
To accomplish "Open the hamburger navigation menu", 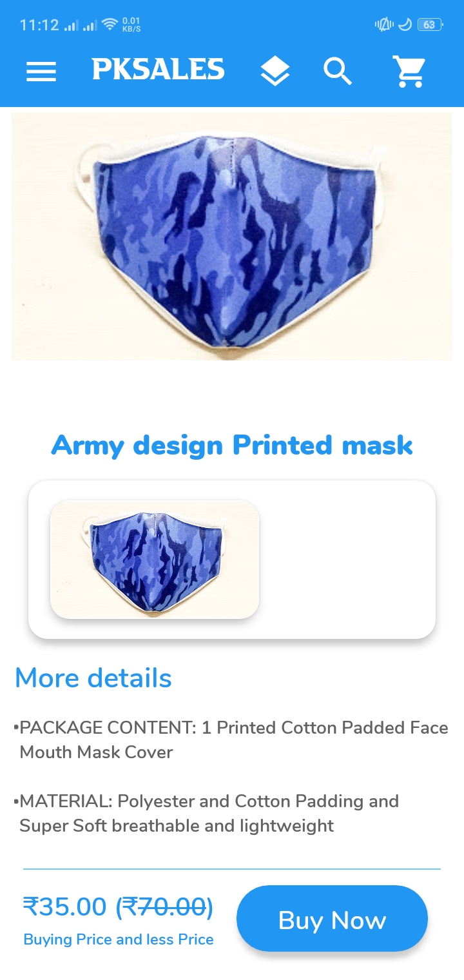I will pos(41,71).
